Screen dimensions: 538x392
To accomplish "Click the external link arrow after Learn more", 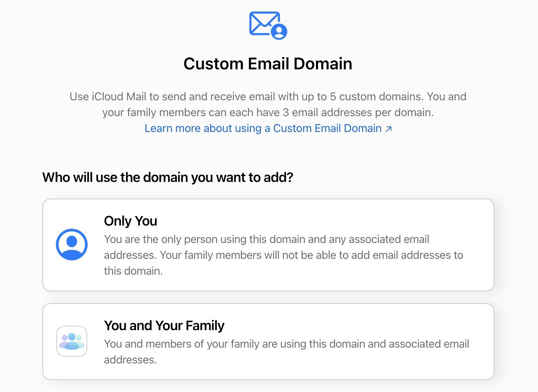I will click(x=389, y=129).
